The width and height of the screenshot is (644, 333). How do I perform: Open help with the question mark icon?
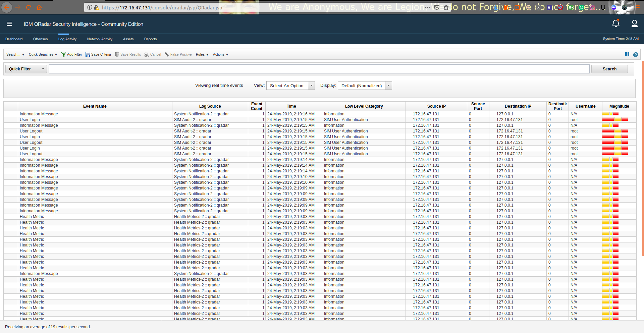pos(636,54)
